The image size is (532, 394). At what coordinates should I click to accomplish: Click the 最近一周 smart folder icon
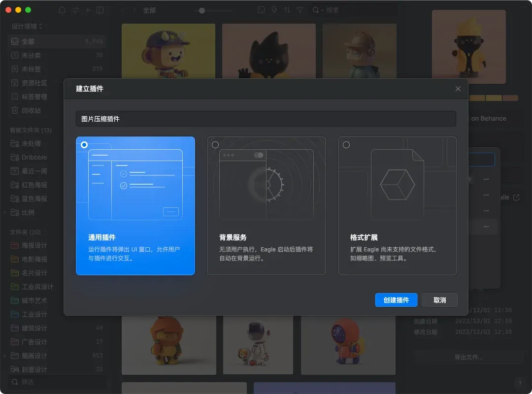(x=15, y=171)
